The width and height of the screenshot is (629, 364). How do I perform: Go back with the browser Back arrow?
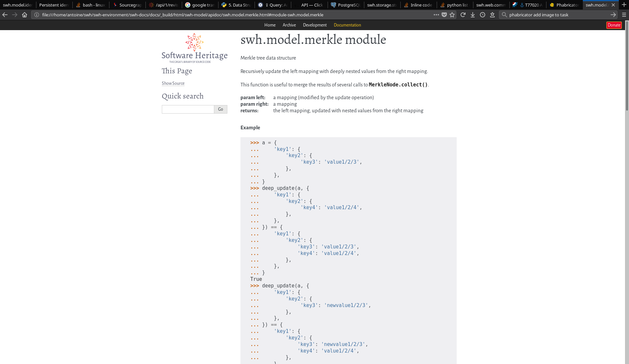[5, 15]
